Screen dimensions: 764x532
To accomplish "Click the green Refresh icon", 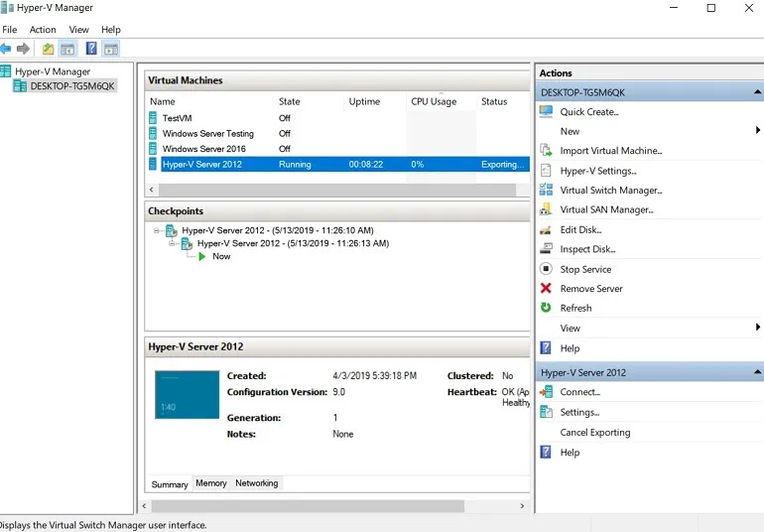I will pyautogui.click(x=546, y=308).
